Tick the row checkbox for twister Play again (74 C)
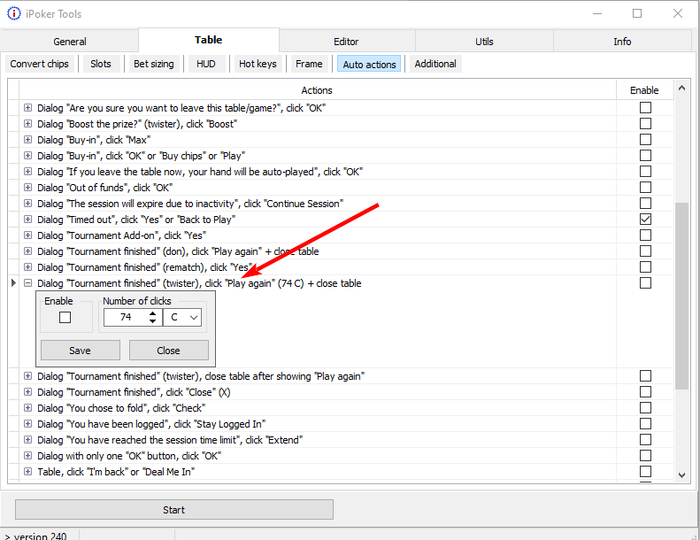The image size is (700, 540). [645, 283]
